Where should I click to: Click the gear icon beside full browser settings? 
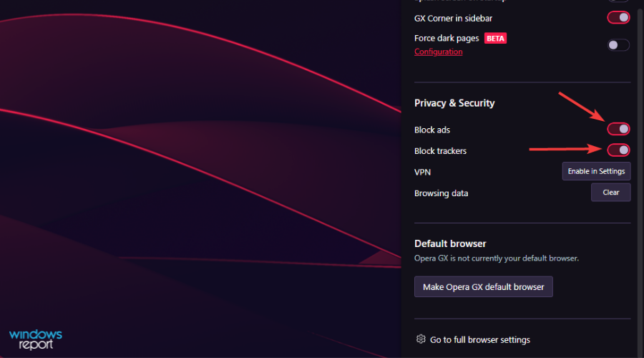[x=421, y=339]
